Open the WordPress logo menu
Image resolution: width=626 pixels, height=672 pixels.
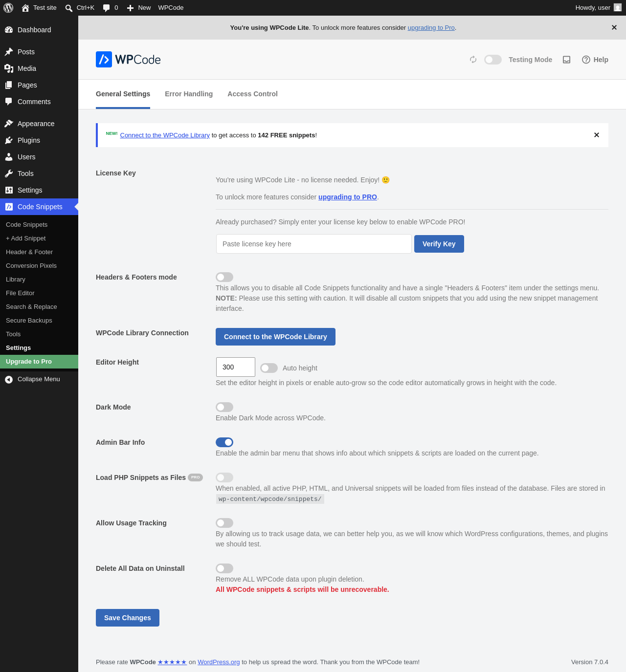pos(8,8)
